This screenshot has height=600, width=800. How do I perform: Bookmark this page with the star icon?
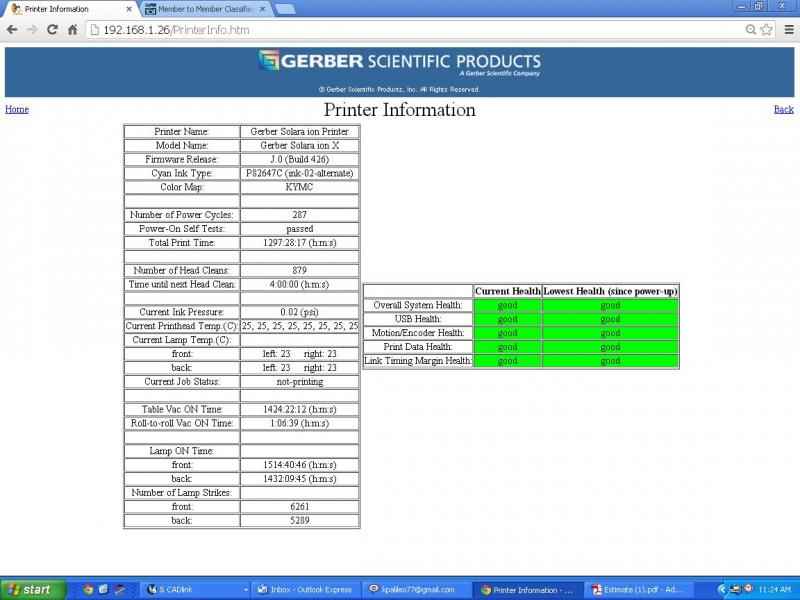tap(766, 30)
